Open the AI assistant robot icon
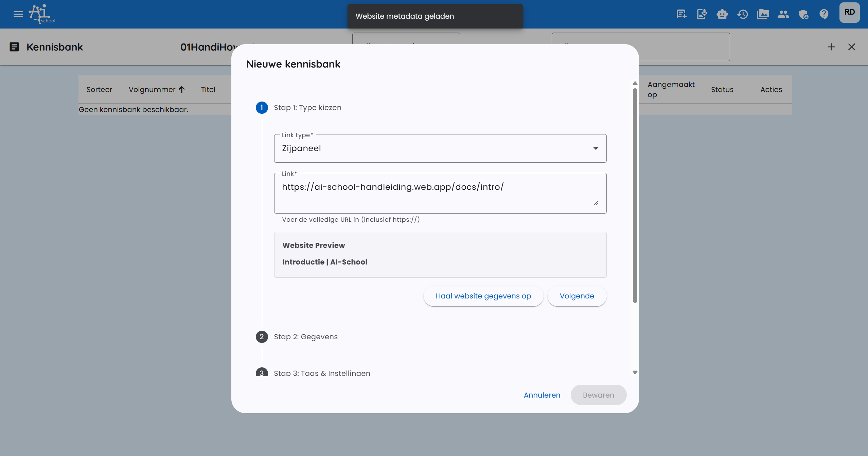868x456 pixels. 722,14
